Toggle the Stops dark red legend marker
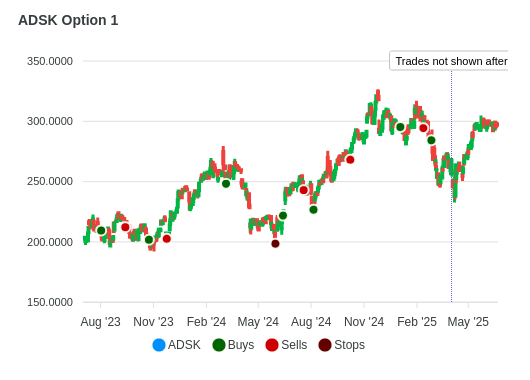Viewport: 530px width, 380px height. click(325, 345)
